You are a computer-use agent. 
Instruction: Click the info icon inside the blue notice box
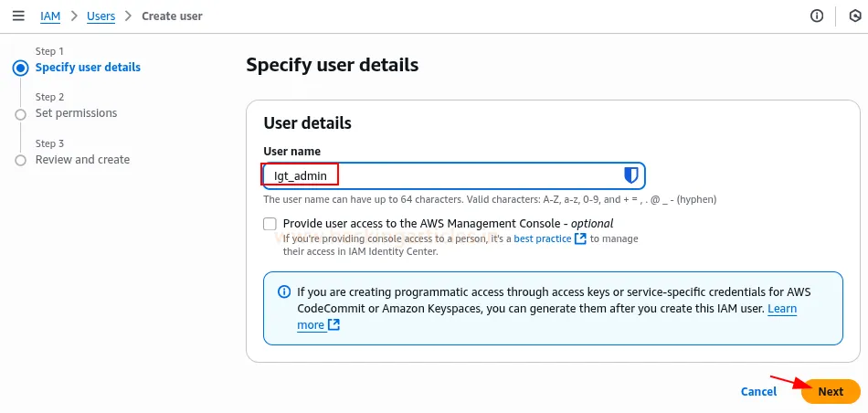[x=283, y=292]
